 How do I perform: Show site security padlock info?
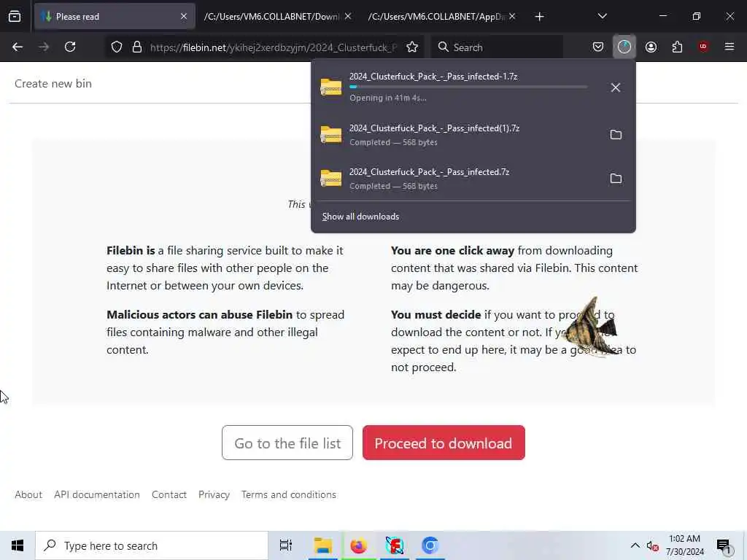pyautogui.click(x=137, y=47)
